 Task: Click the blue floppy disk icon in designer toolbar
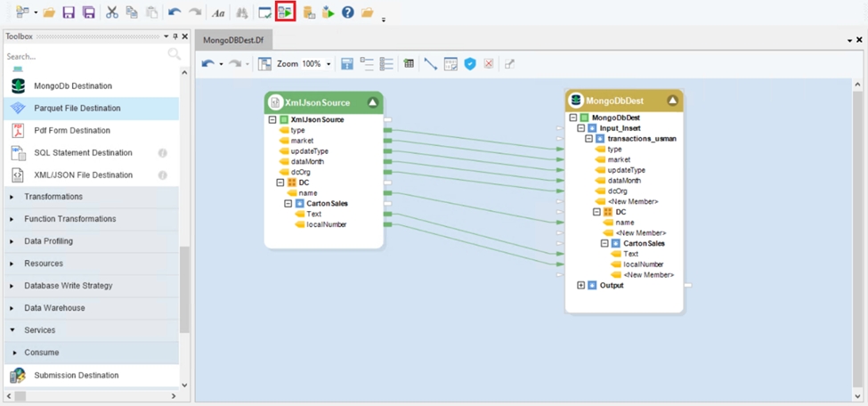347,64
